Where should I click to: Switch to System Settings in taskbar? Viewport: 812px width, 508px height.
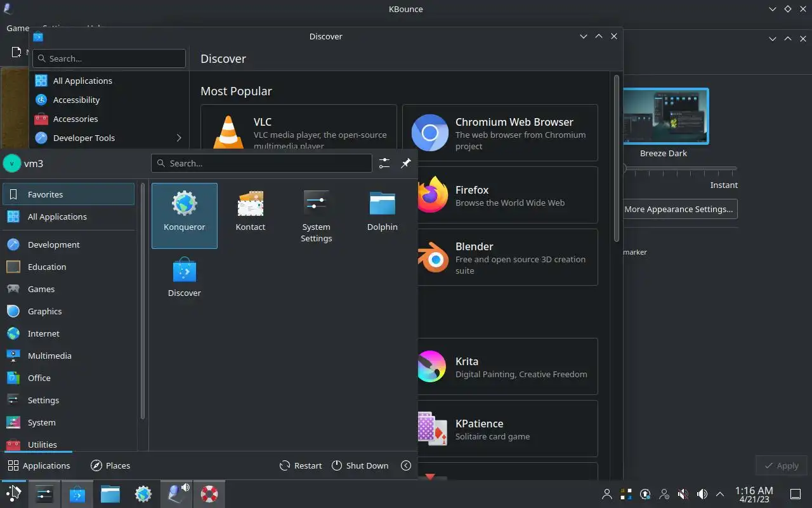[44, 493]
